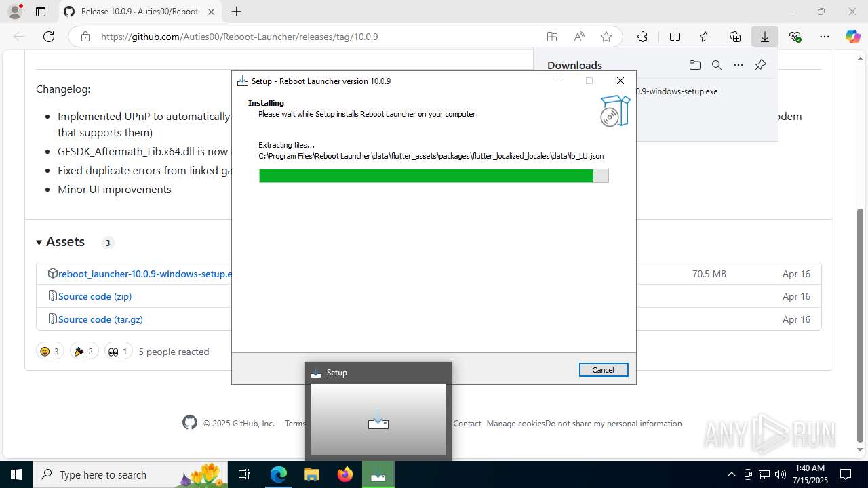Screen dimensions: 868x488
Task: Search downloads in Downloads panel
Action: tap(717, 65)
